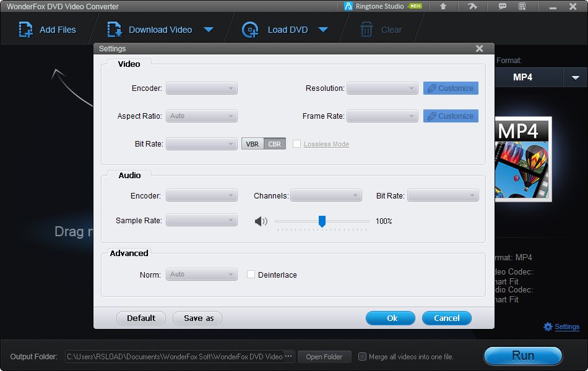Click the browse ellipsis button for output folder
The image size is (588, 371).
click(x=288, y=356)
